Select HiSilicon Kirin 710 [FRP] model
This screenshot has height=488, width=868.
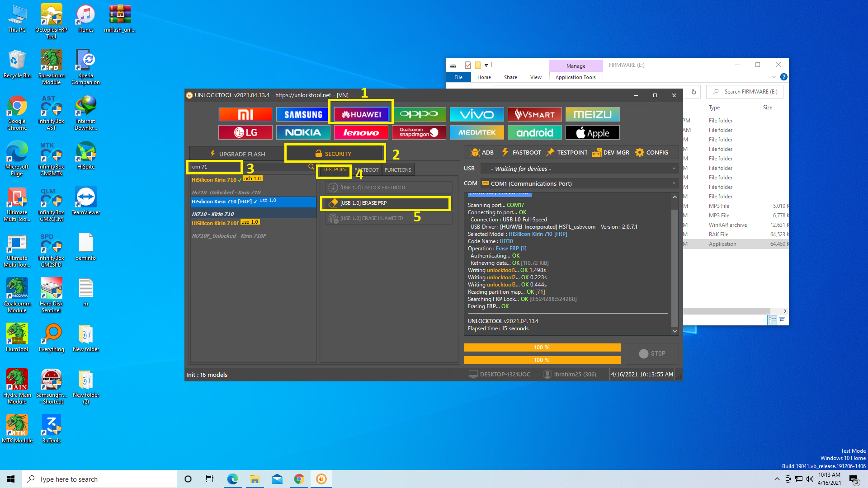pyautogui.click(x=253, y=202)
